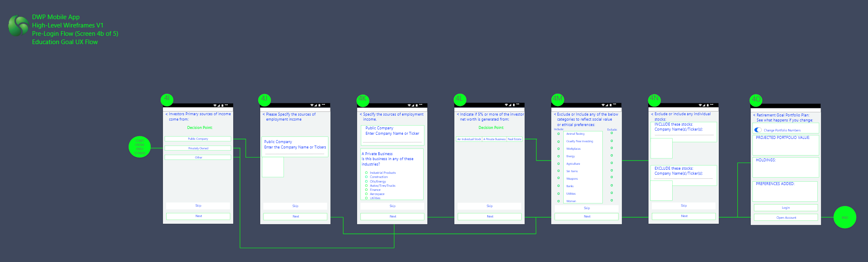
Task: Click Skip on screen 4J
Action: [x=295, y=206]
